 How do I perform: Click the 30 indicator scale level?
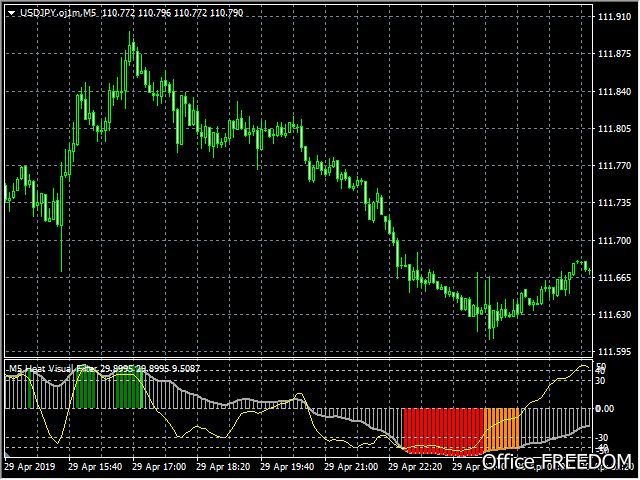[600, 381]
